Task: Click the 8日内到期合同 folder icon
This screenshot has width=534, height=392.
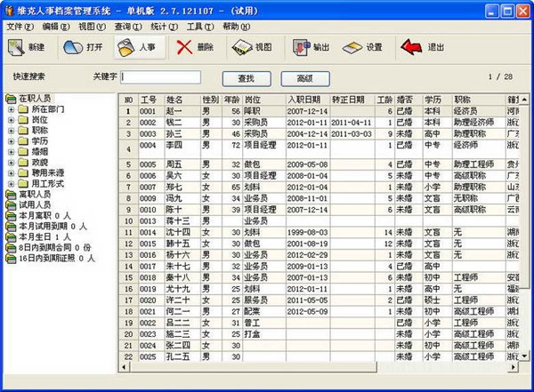Action: point(12,248)
